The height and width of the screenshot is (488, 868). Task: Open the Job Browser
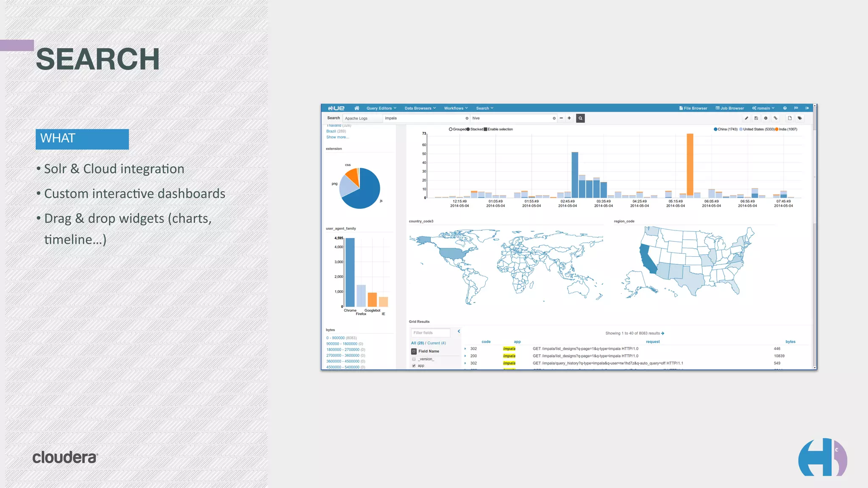tap(730, 108)
